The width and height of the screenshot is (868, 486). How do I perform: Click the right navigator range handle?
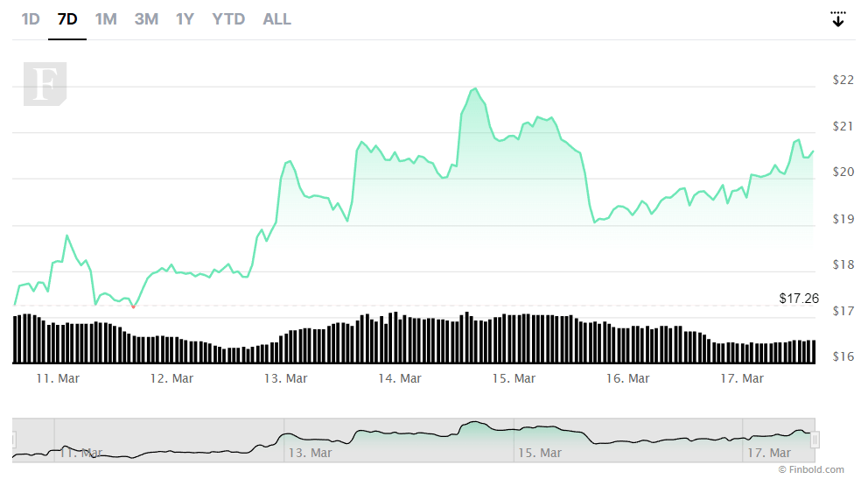pos(815,440)
